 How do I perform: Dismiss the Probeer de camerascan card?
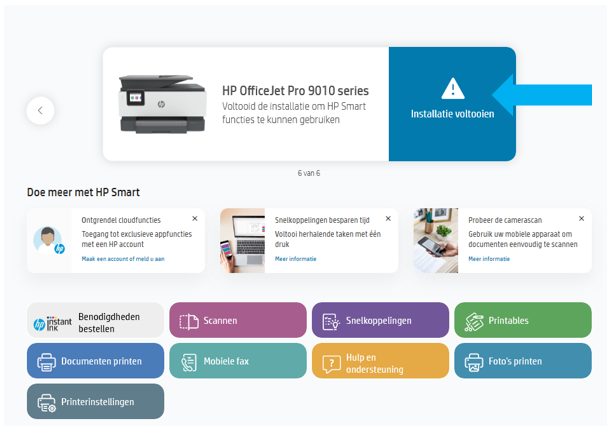point(581,218)
